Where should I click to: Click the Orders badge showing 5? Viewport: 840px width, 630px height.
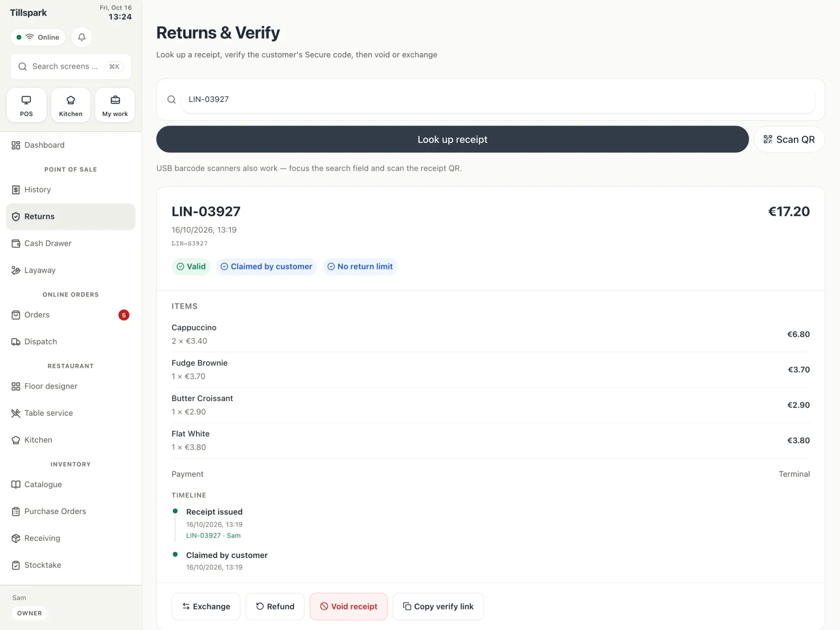(x=124, y=315)
